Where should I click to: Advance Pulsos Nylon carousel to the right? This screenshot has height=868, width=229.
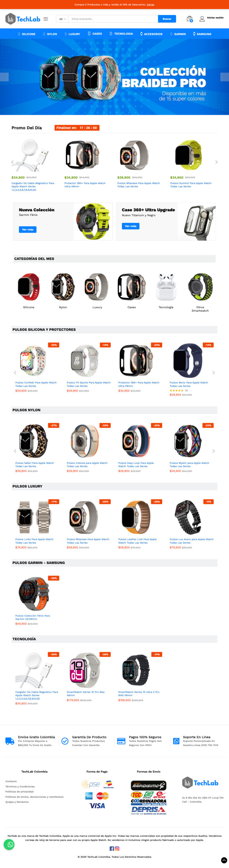click(213, 451)
